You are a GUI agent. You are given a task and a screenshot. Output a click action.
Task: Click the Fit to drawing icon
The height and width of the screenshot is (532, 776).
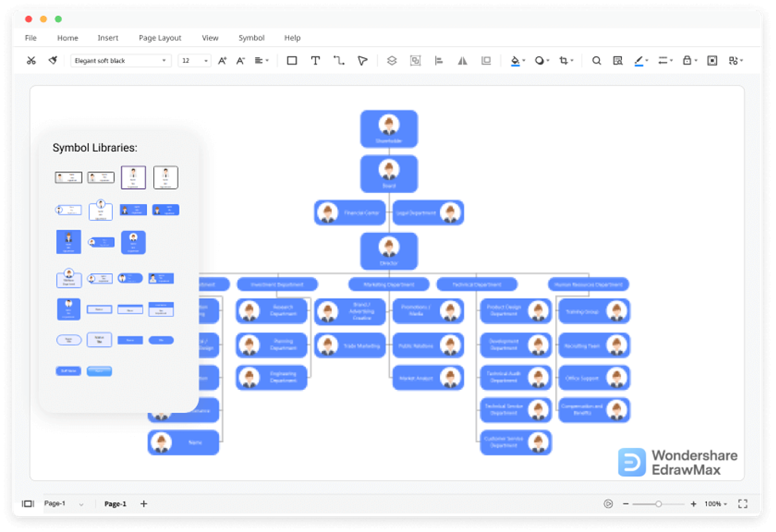point(712,60)
